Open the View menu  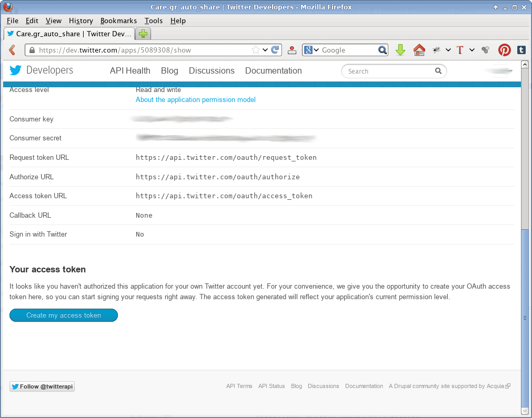tap(54, 21)
